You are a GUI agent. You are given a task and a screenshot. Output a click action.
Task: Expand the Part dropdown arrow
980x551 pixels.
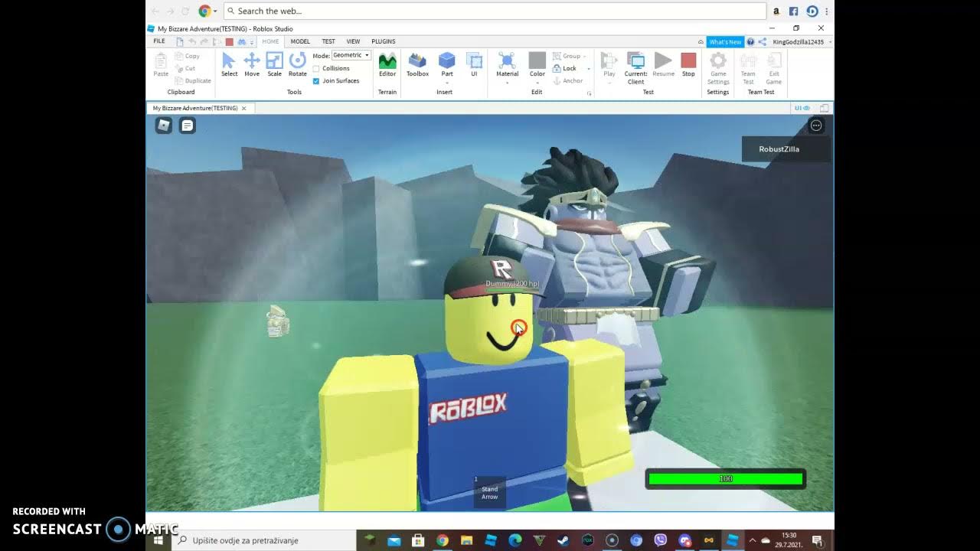point(447,82)
